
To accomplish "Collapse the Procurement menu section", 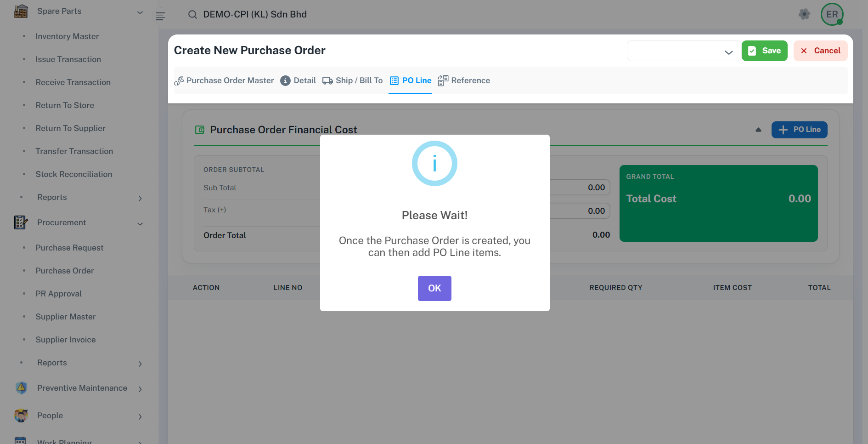I will coord(140,224).
